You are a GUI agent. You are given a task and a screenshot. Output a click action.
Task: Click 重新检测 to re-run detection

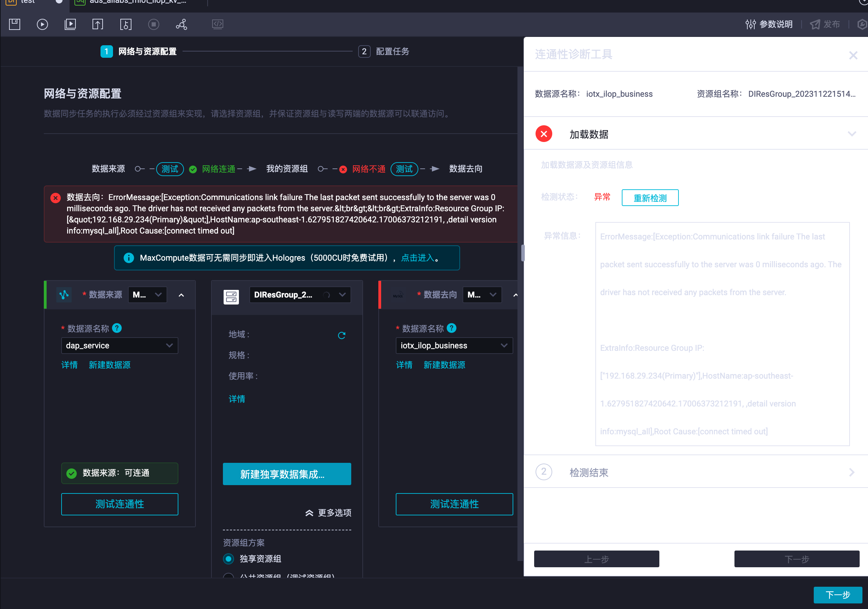(x=650, y=198)
